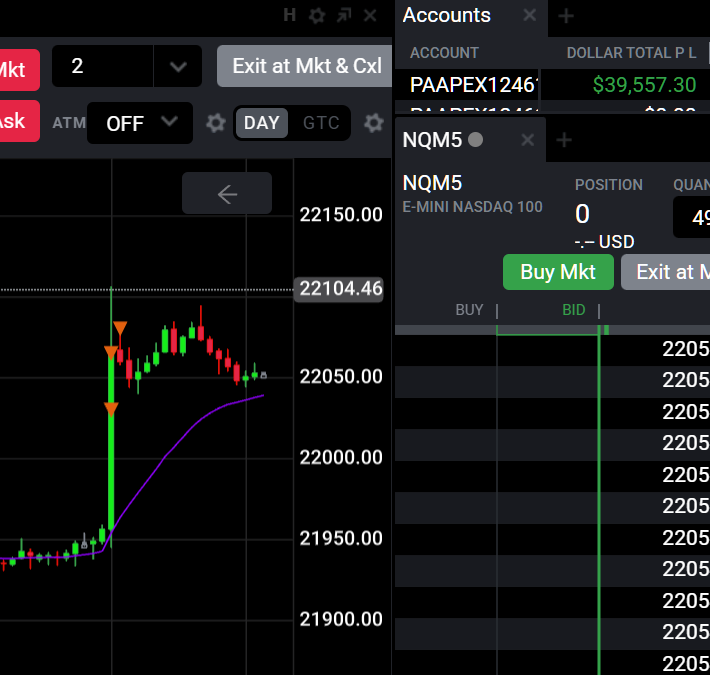The image size is (710, 675).
Task: Close the chart panel
Action: (370, 16)
